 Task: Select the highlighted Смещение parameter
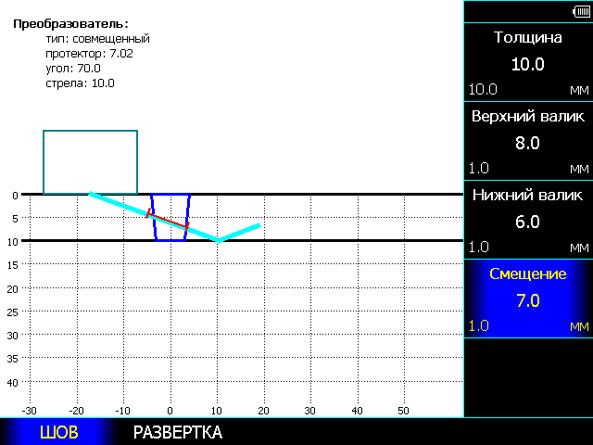(528, 299)
